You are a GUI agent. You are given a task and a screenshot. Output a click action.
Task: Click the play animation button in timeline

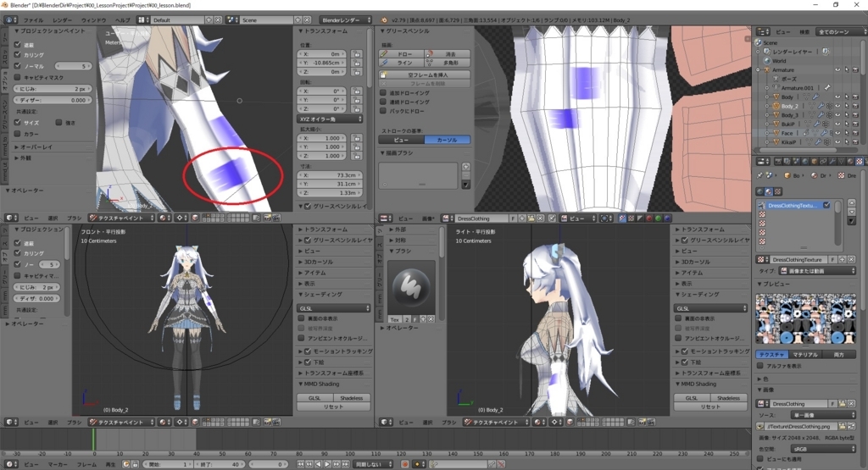327,464
